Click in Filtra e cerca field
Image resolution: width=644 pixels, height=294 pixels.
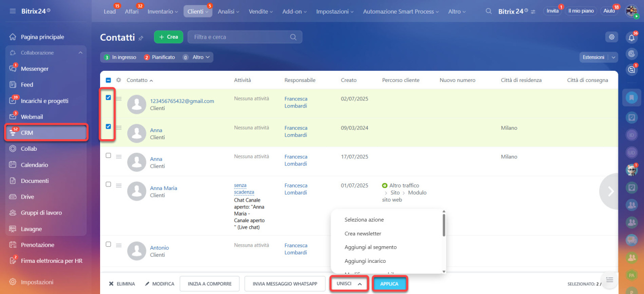coord(245,37)
